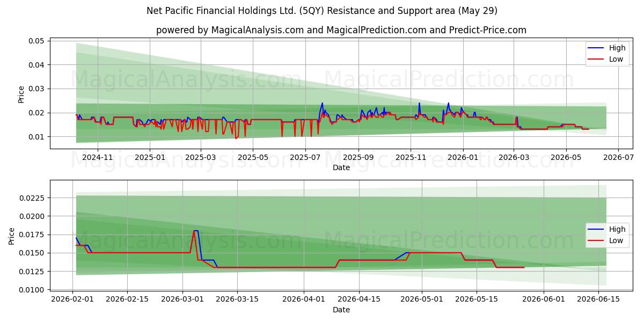Click the bottom chart 'Date' x-axis label
Viewport: 644px width, 322px height.
[x=341, y=310]
